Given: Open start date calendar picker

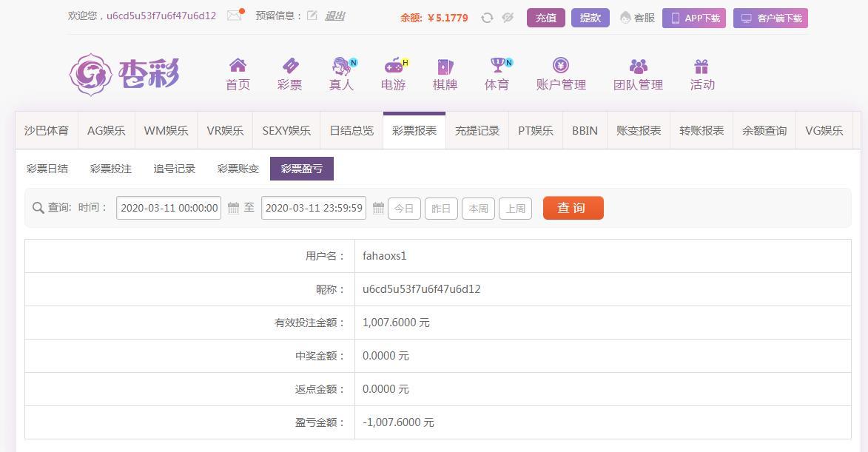Looking at the screenshot, I should [234, 208].
